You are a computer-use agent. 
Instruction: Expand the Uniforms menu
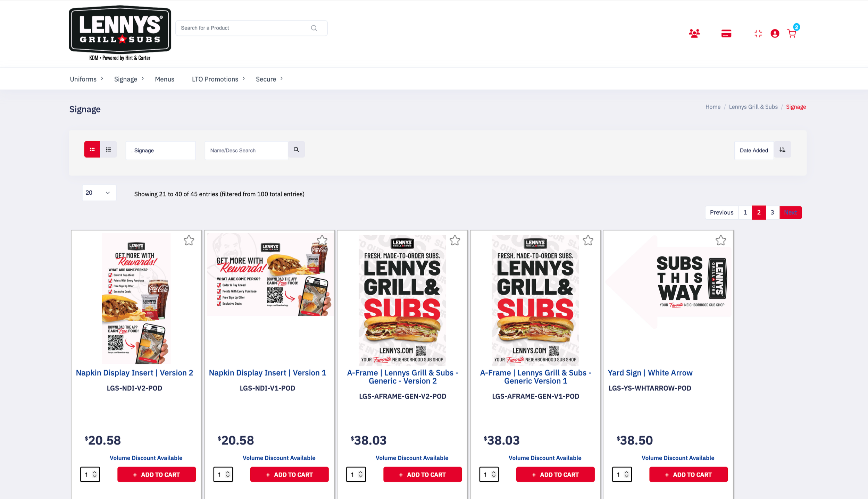[86, 79]
